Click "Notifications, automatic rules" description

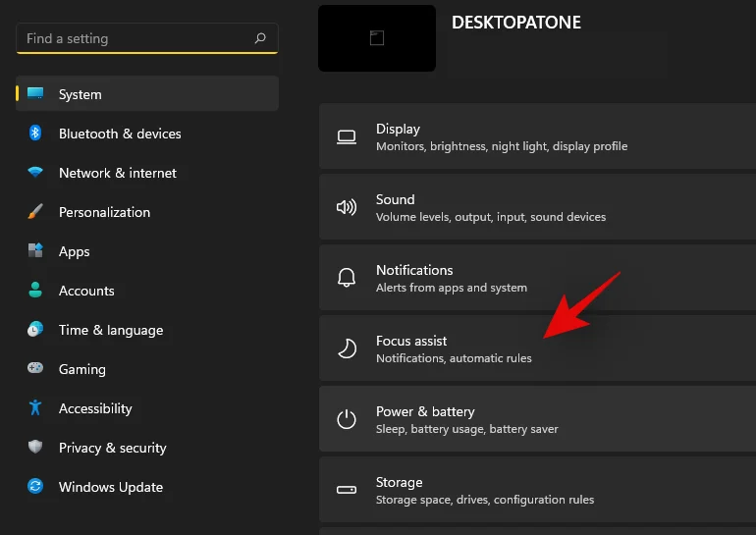[x=454, y=358]
